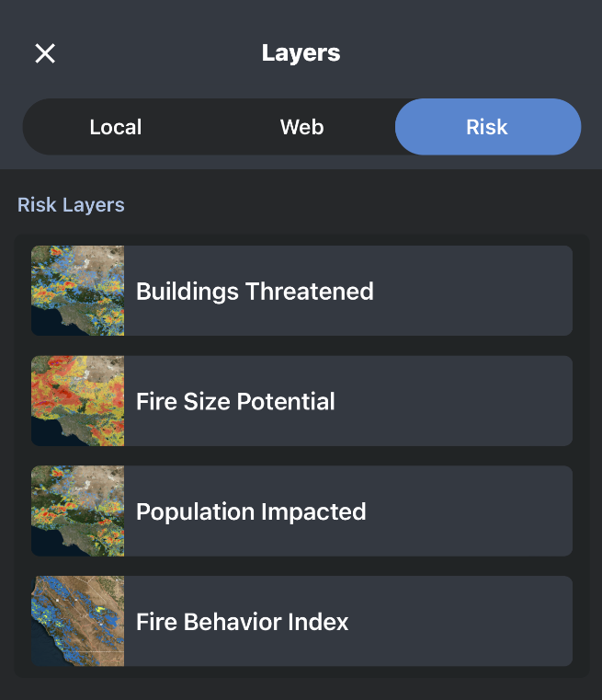Image resolution: width=602 pixels, height=700 pixels.
Task: Click the Population Impacted map thumbnail
Action: point(78,511)
